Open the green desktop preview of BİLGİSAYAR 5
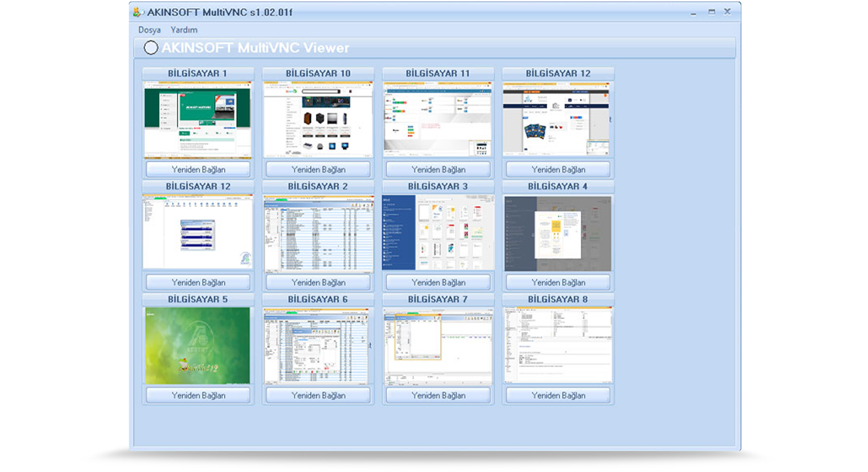This screenshot has width=868, height=472. pyautogui.click(x=197, y=346)
